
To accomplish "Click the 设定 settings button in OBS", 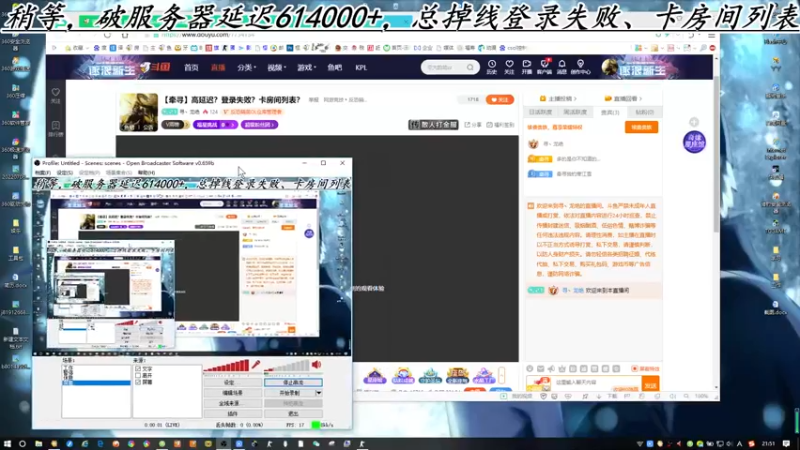I will tap(233, 382).
